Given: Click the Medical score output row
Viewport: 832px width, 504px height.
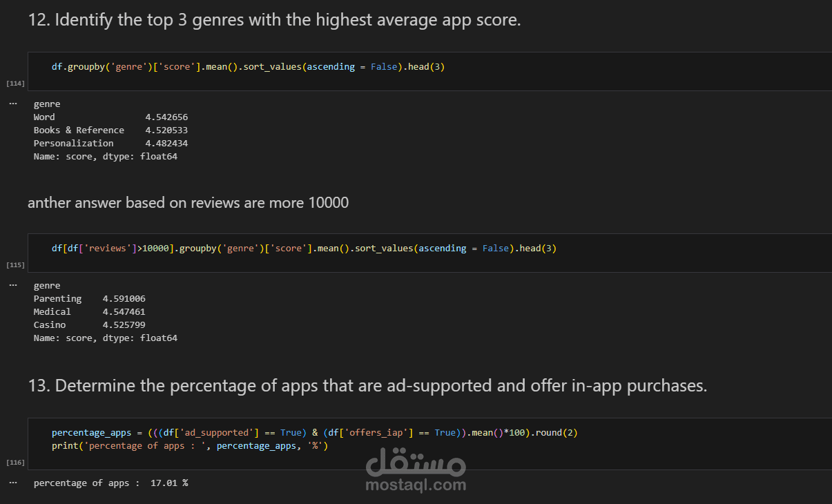Looking at the screenshot, I should (x=89, y=311).
